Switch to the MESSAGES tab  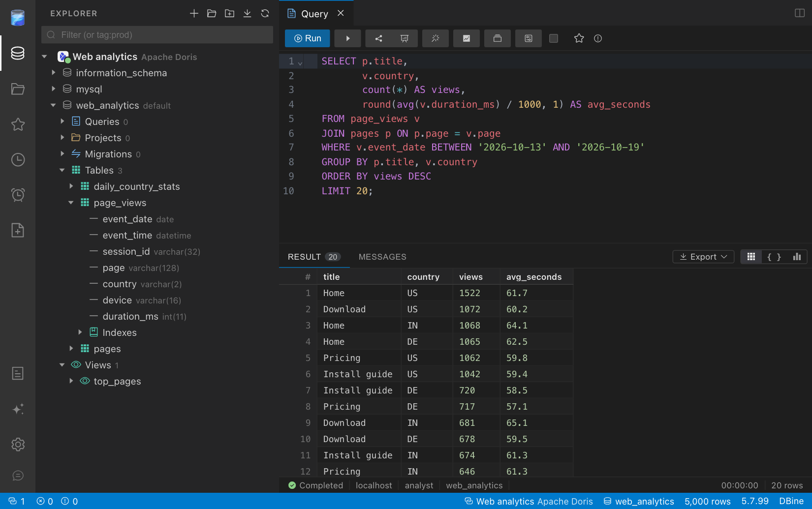pos(382,257)
